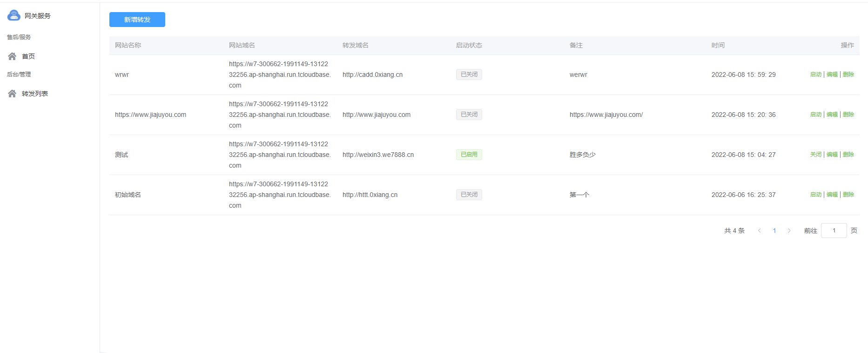The width and height of the screenshot is (868, 353).
Task: Click the timestamp 2022-06-08 15: 59: 29
Action: click(744, 75)
